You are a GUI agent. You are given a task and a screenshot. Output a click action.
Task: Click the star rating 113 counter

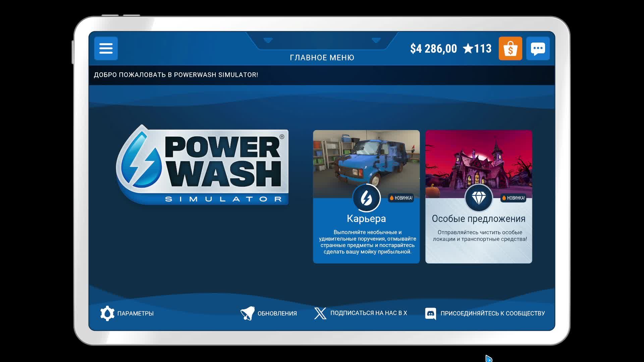pyautogui.click(x=477, y=49)
